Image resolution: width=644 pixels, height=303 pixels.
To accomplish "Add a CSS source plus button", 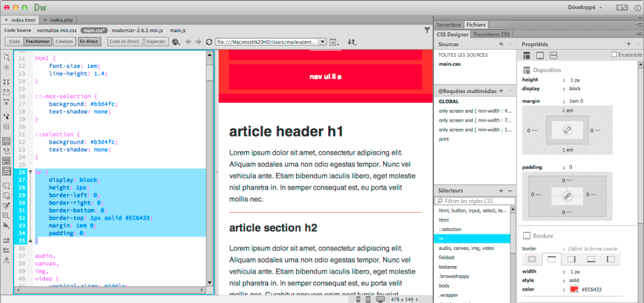I will [500, 44].
